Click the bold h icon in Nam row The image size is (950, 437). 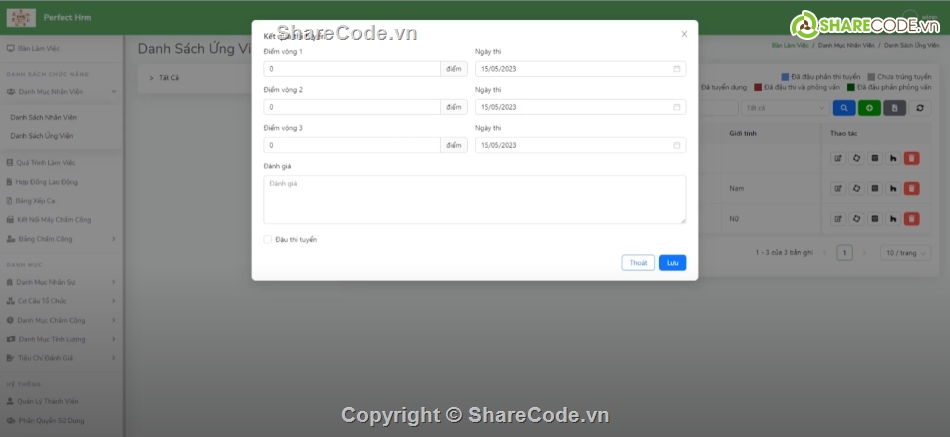click(892, 188)
